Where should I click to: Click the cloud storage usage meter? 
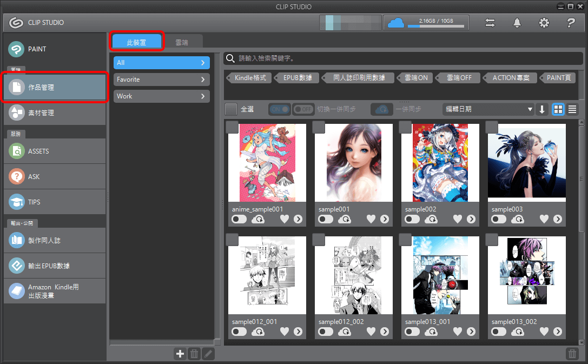point(426,23)
